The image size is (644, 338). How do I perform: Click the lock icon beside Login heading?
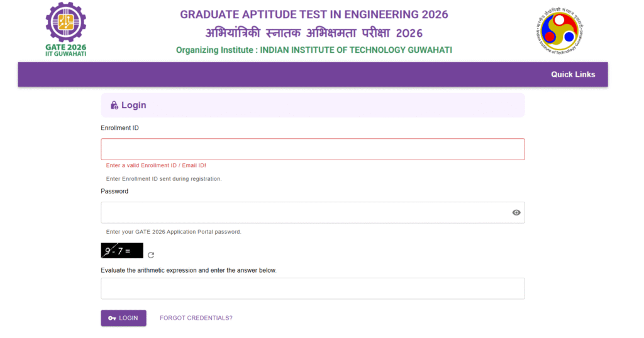(x=114, y=106)
